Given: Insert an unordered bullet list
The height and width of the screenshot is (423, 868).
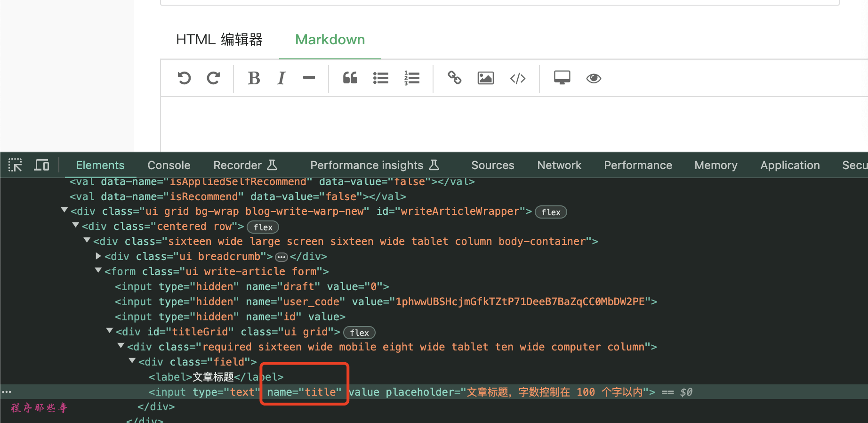Looking at the screenshot, I should (380, 78).
